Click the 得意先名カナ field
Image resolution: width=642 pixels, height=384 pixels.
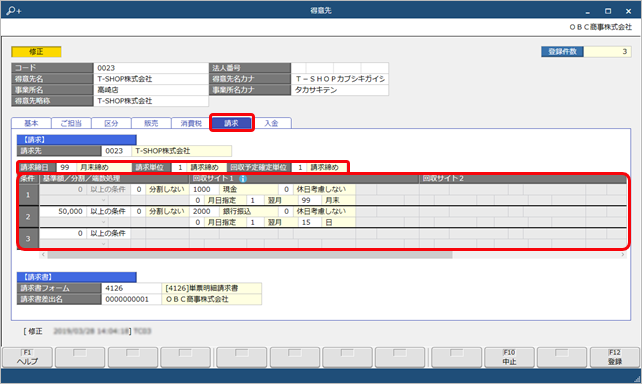339,79
